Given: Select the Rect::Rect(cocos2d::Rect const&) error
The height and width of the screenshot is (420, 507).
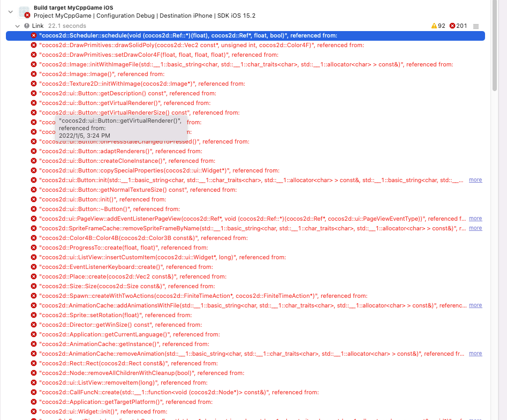Looking at the screenshot, I should tap(128, 363).
